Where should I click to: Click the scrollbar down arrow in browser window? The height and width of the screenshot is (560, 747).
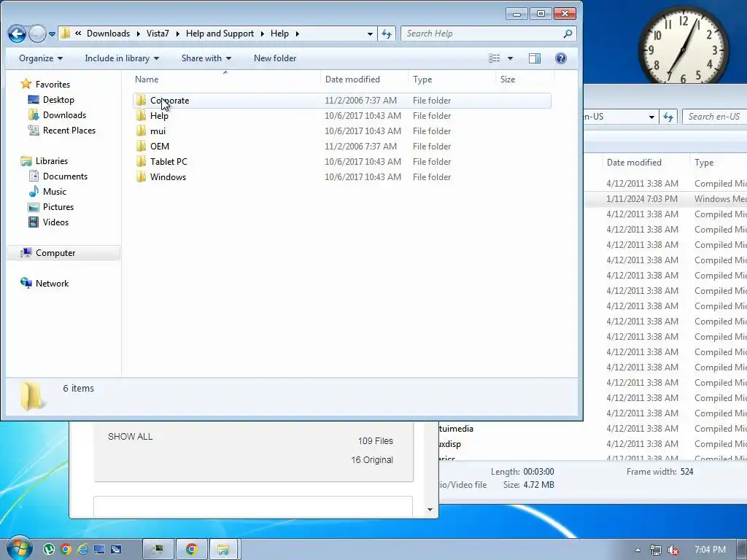pyautogui.click(x=430, y=510)
